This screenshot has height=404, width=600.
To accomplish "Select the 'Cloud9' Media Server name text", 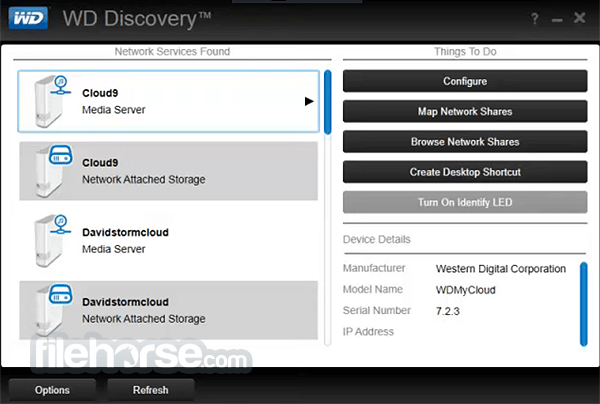I will [x=100, y=93].
